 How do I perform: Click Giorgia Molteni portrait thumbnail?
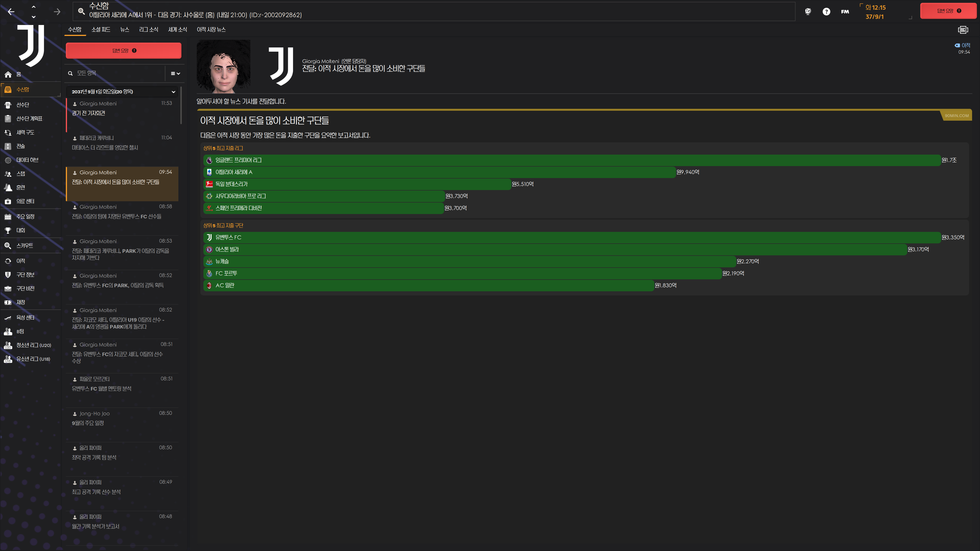click(224, 67)
